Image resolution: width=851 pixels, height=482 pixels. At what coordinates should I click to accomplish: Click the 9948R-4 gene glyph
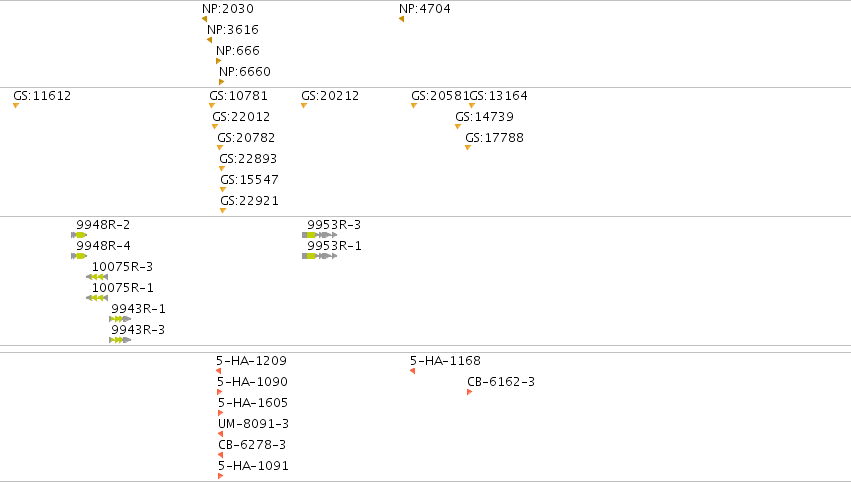79,256
